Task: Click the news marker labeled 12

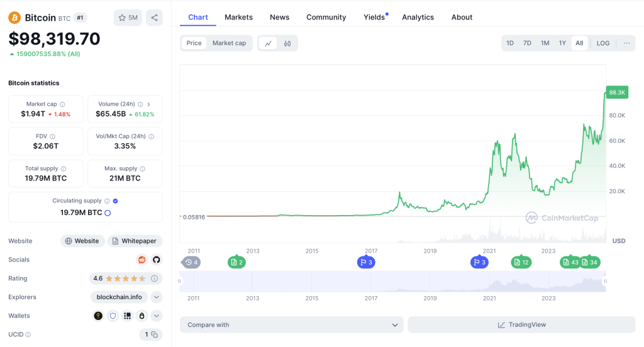Action: (521, 262)
